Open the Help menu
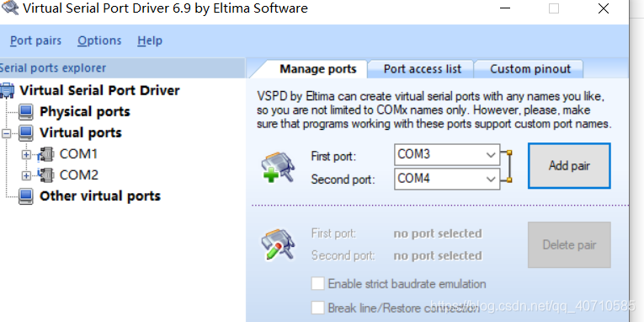 (x=150, y=40)
